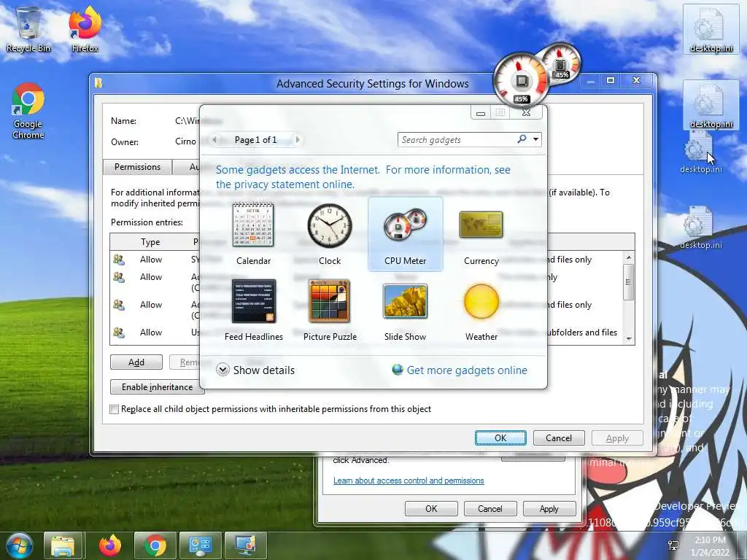Select the Weather gadget
747x560 pixels.
click(x=481, y=309)
